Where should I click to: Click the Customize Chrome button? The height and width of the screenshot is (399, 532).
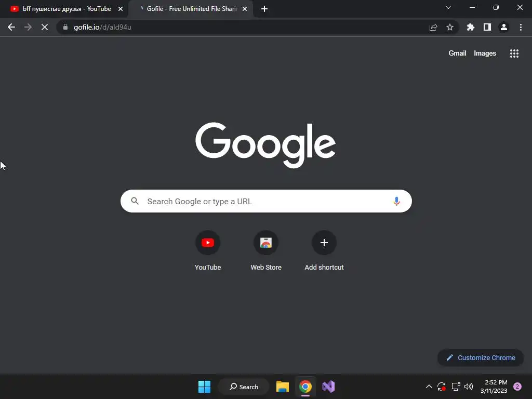tap(481, 357)
